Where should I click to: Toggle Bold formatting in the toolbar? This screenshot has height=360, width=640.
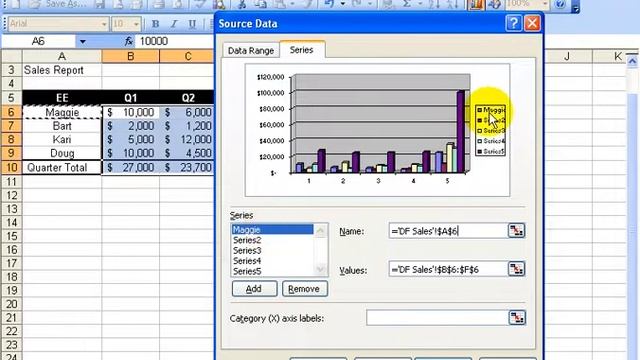click(x=155, y=24)
